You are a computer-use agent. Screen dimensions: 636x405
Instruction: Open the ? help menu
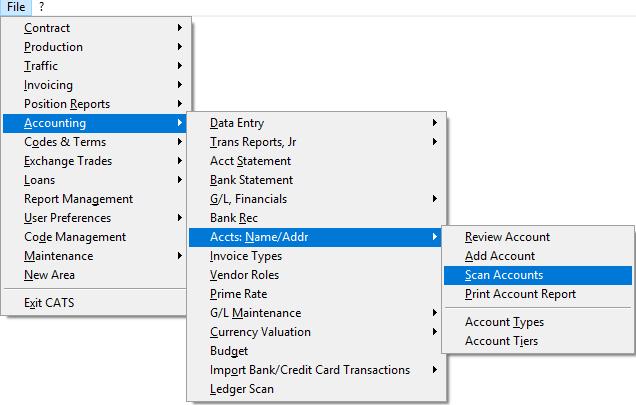[41, 7]
